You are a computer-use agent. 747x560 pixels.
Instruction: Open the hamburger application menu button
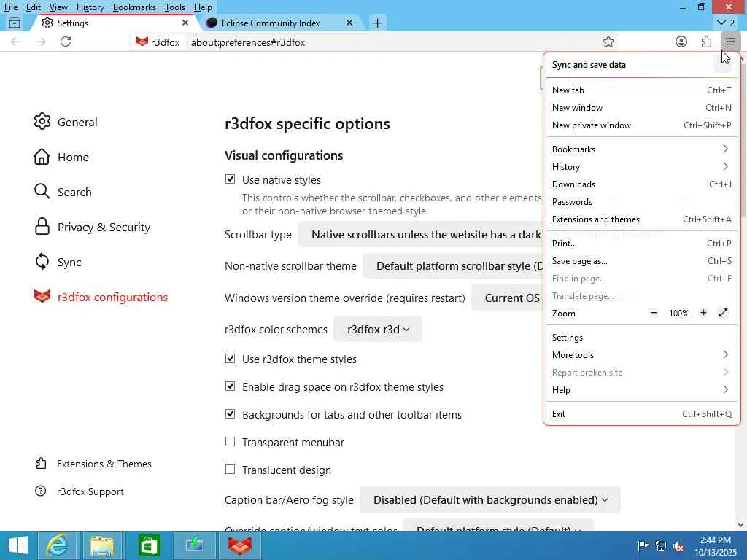(x=730, y=42)
